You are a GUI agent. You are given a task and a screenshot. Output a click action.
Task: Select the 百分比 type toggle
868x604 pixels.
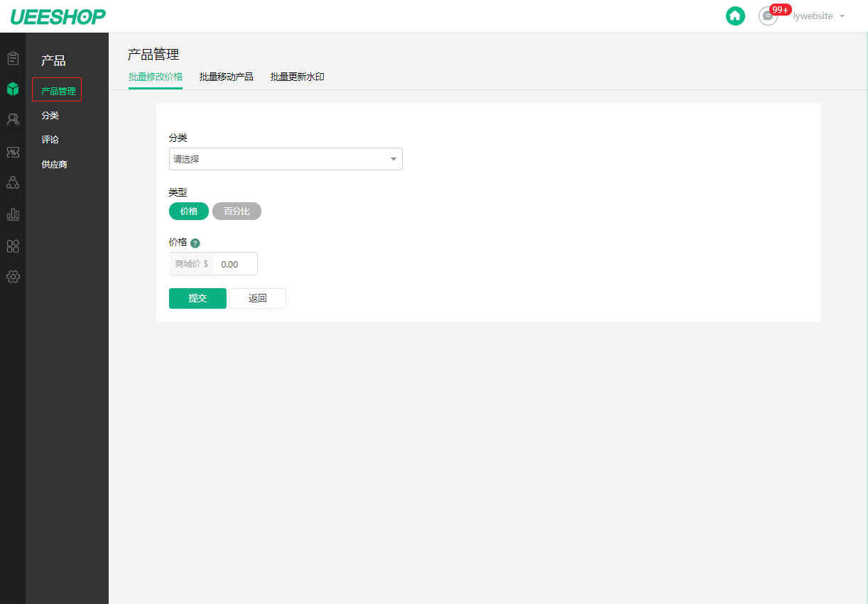237,212
